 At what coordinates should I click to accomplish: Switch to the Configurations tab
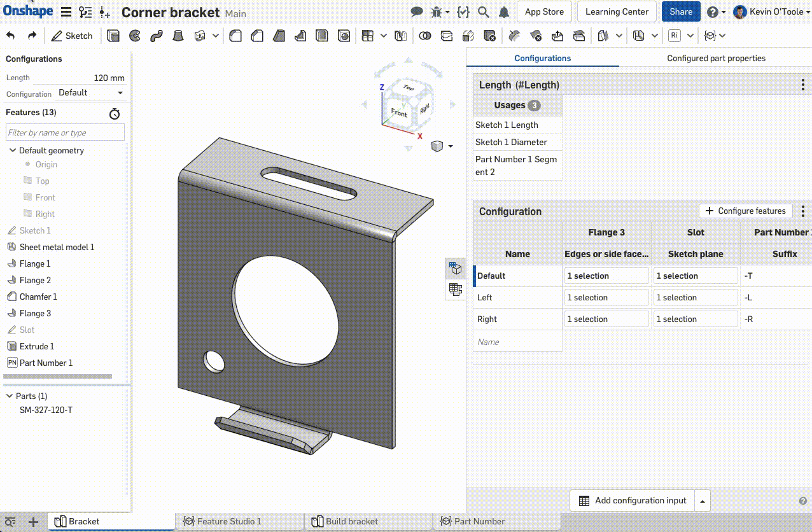coord(543,58)
